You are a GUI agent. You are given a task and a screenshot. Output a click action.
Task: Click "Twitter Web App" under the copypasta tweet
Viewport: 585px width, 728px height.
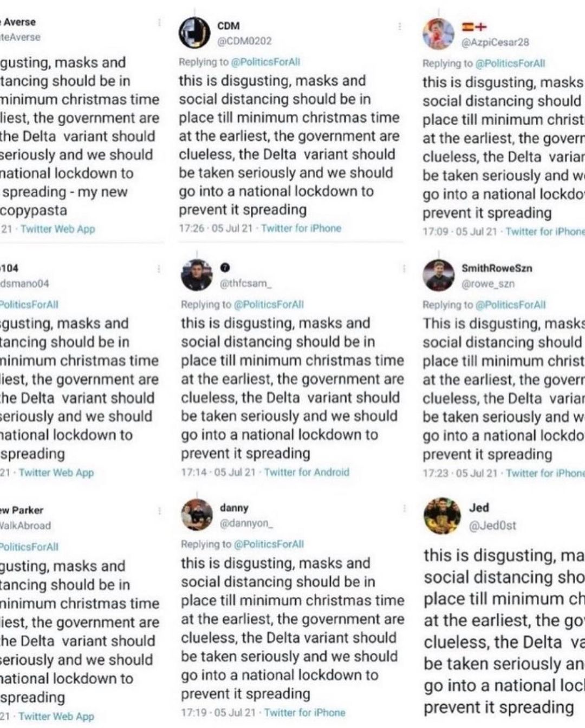57,229
